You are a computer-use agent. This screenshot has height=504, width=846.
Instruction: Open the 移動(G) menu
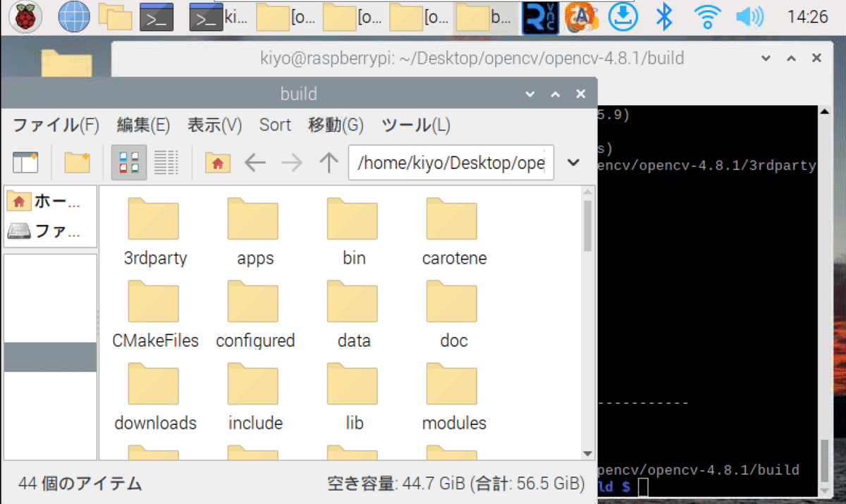(x=336, y=125)
